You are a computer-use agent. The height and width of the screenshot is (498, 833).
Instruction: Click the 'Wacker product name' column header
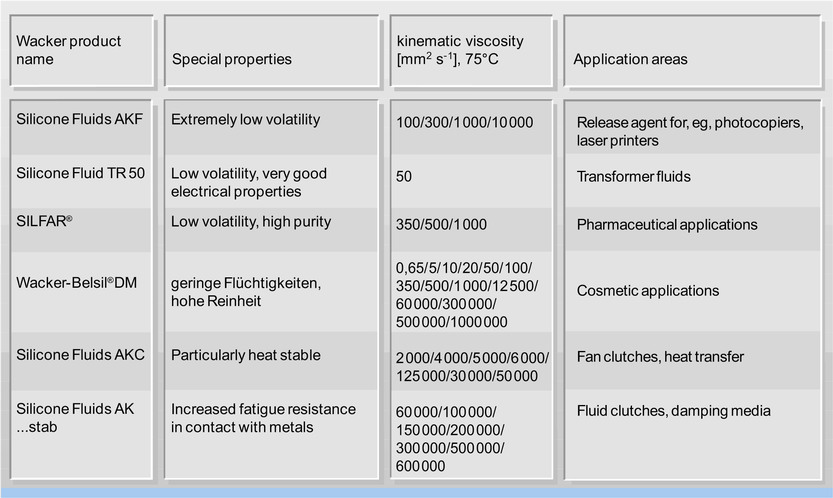[81, 50]
